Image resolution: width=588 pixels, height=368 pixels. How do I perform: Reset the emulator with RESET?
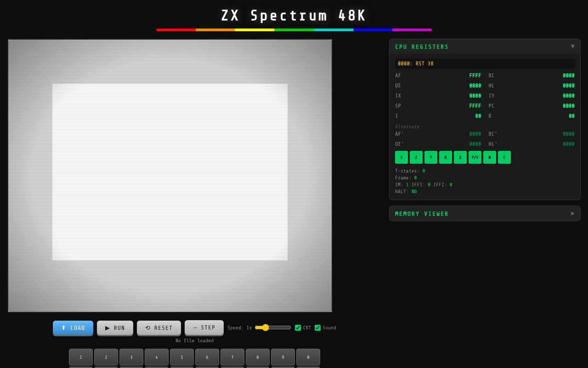tap(159, 328)
